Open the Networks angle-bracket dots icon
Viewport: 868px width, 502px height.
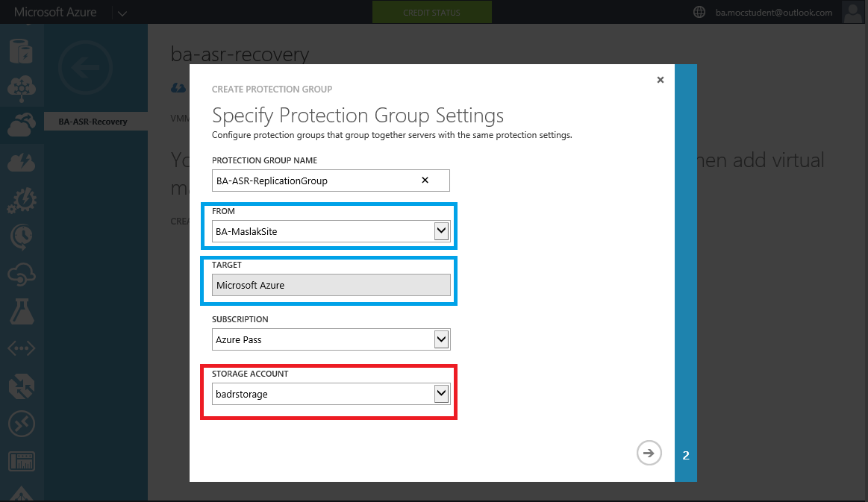tap(22, 348)
